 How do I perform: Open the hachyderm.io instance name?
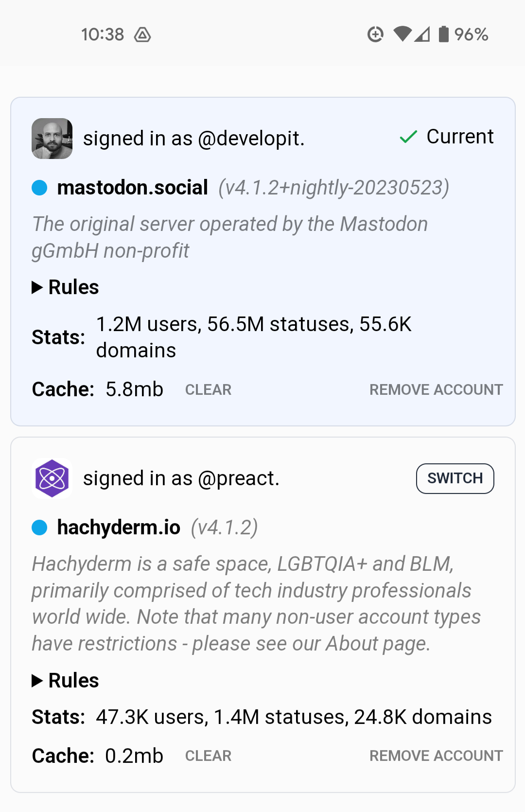click(x=119, y=528)
